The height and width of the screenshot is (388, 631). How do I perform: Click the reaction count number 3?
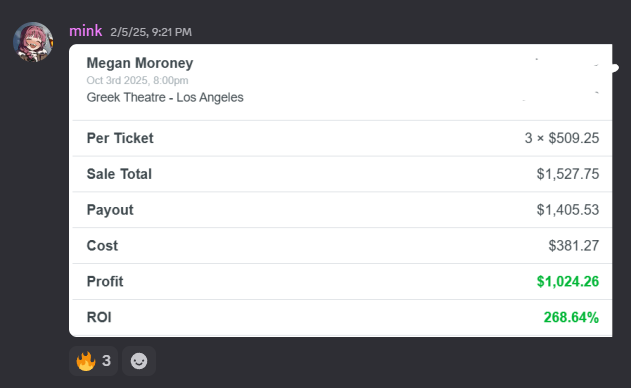click(106, 361)
